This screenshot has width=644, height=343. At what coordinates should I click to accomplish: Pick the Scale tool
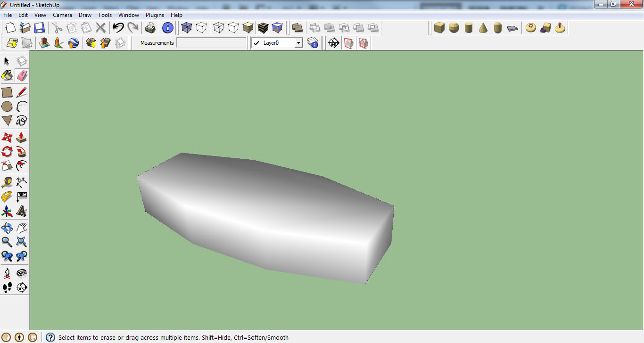(7, 166)
